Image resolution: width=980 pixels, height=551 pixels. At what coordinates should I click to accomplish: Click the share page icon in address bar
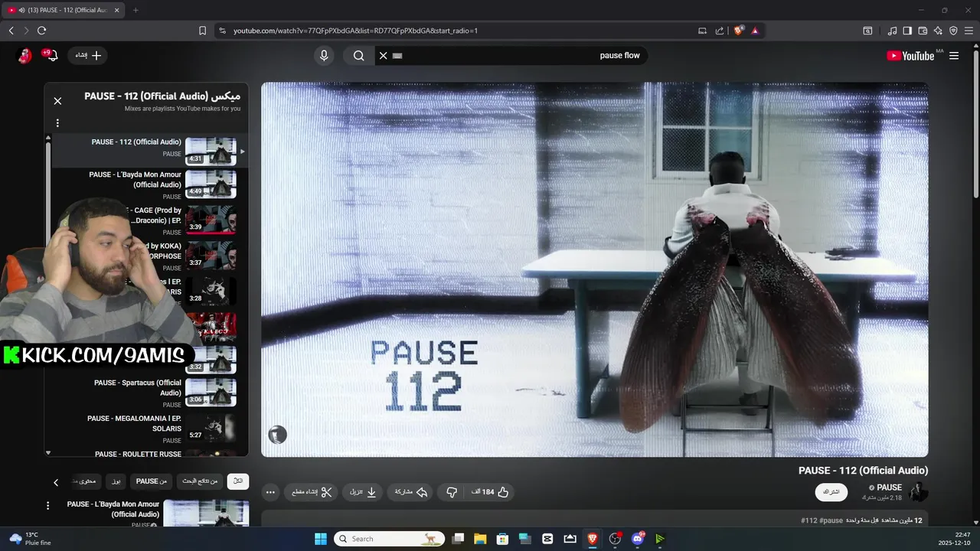tap(719, 31)
